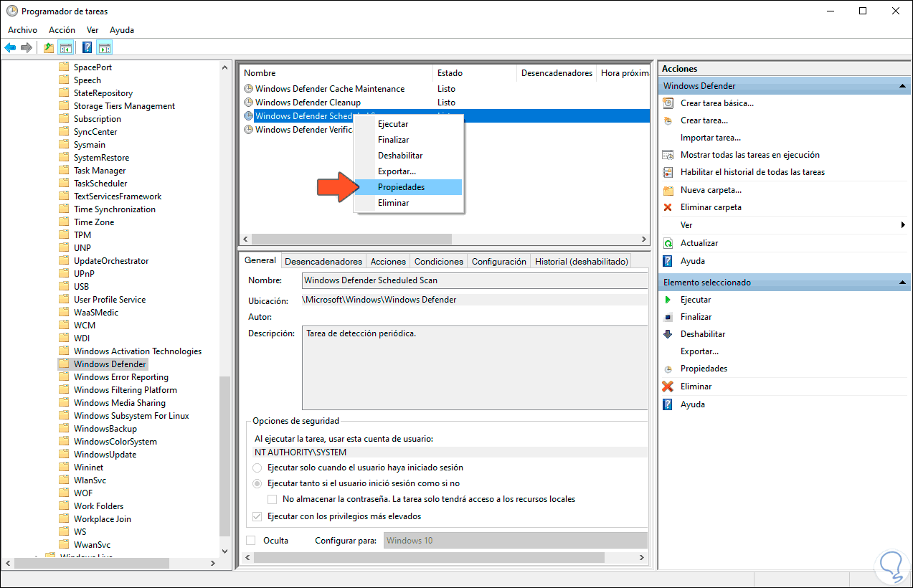This screenshot has width=913, height=588.
Task: Toggle the action pane visibility icon
Action: [104, 47]
